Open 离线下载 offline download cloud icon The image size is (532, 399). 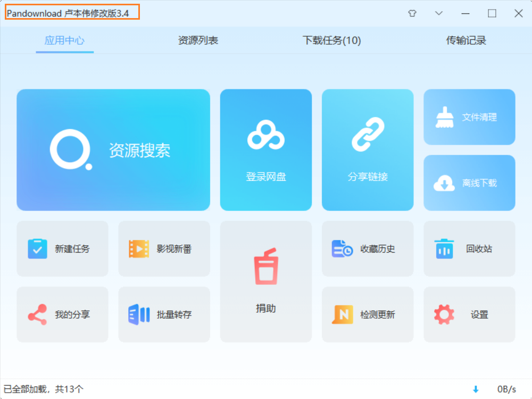tap(444, 183)
